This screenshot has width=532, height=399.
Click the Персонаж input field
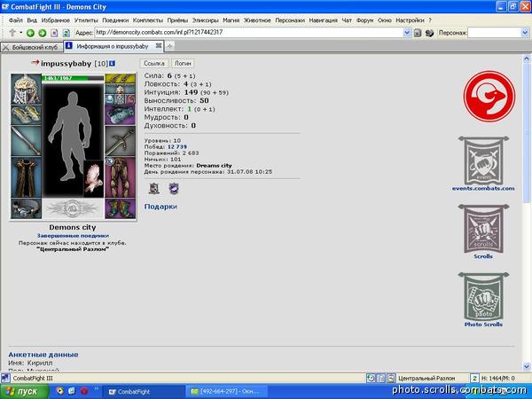click(494, 33)
